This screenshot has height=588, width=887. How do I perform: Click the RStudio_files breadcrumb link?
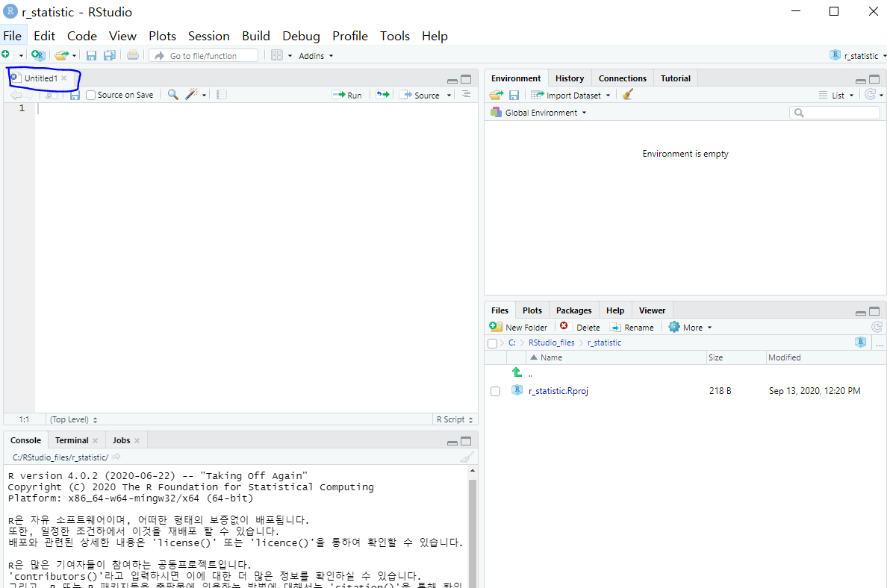point(551,342)
